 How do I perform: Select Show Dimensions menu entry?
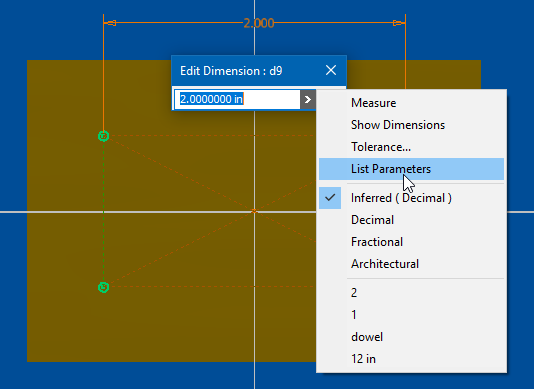pos(411,125)
